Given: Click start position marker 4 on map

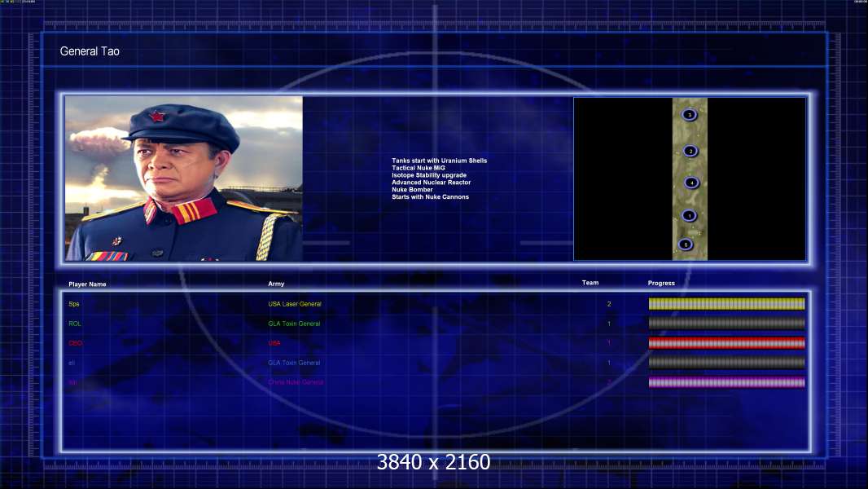Looking at the screenshot, I should point(691,183).
